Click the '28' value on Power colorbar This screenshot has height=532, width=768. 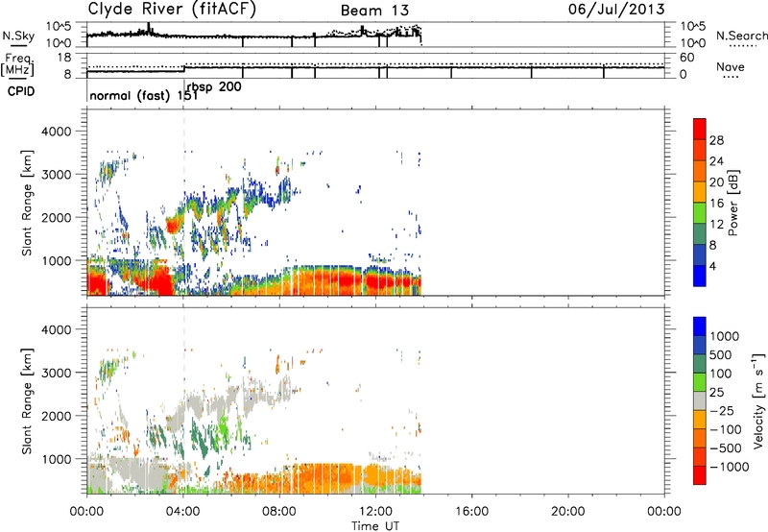point(716,140)
